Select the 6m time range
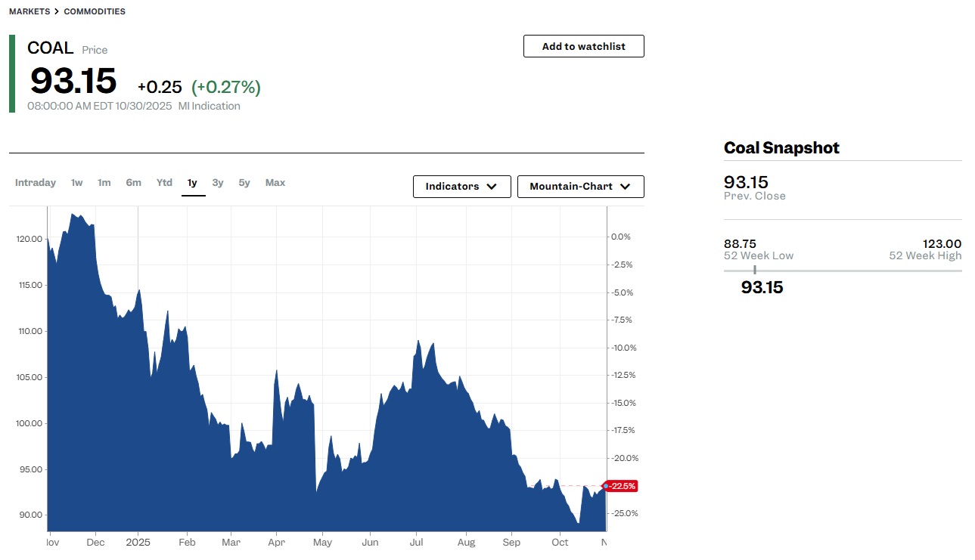The image size is (975, 560). point(133,182)
